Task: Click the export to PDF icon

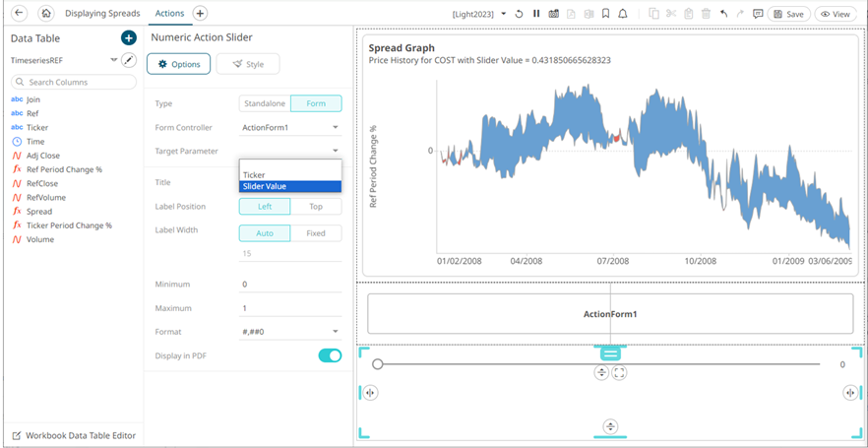Action: [x=571, y=14]
